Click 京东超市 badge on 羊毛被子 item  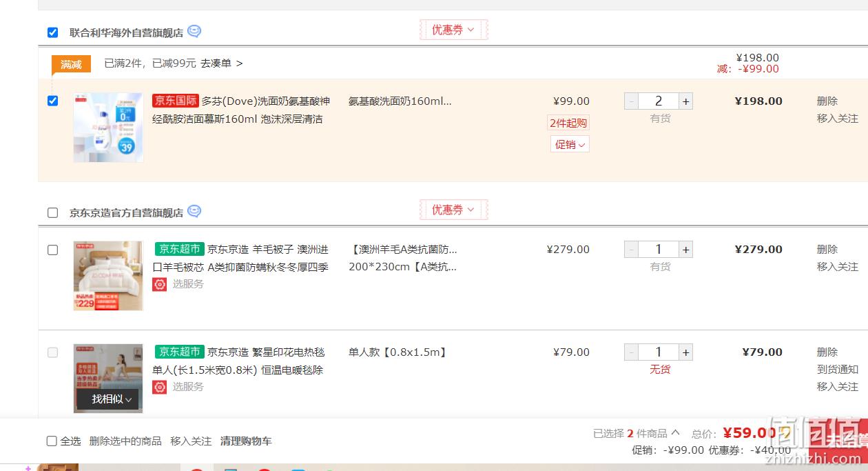pos(179,249)
